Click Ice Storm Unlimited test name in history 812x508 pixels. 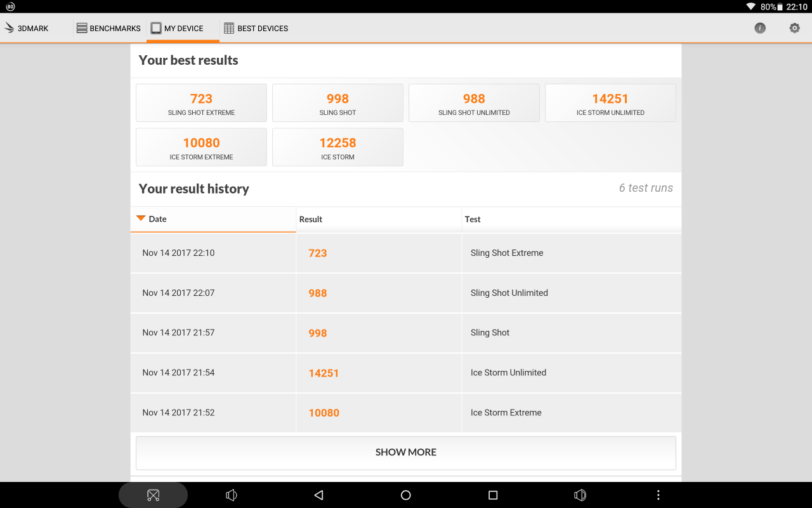pyautogui.click(x=508, y=373)
